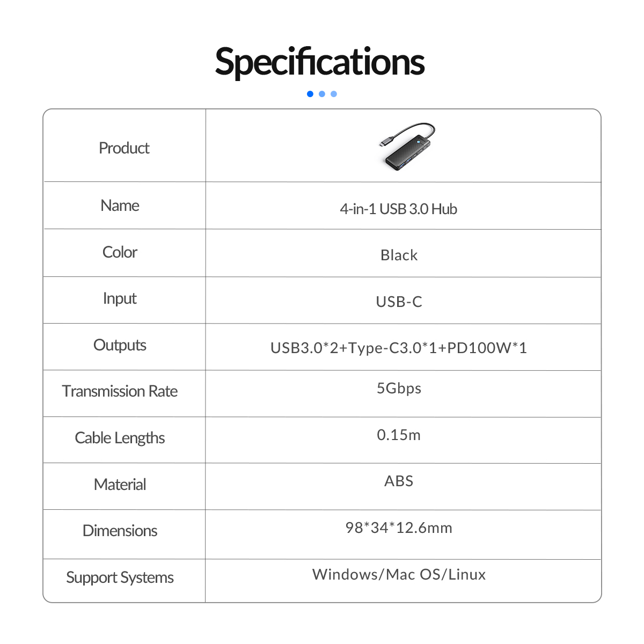Click the middle blue dot under title
This screenshot has width=644, height=644.
pos(322,94)
